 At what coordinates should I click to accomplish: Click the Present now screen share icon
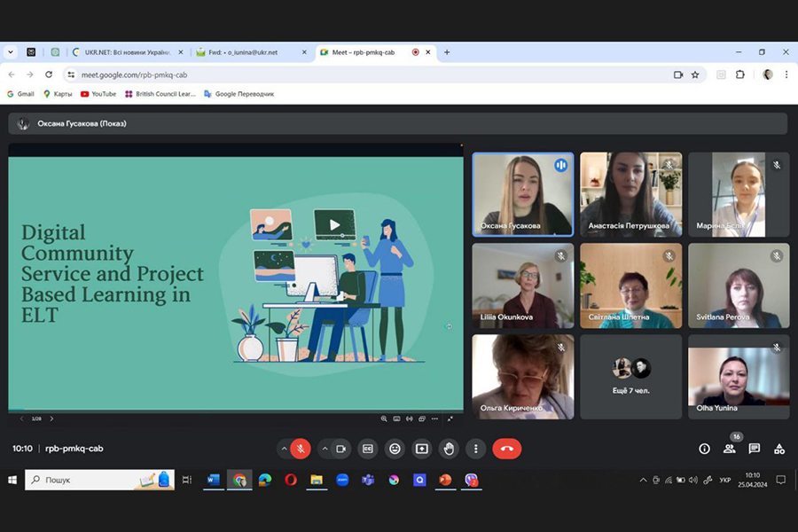tap(421, 449)
